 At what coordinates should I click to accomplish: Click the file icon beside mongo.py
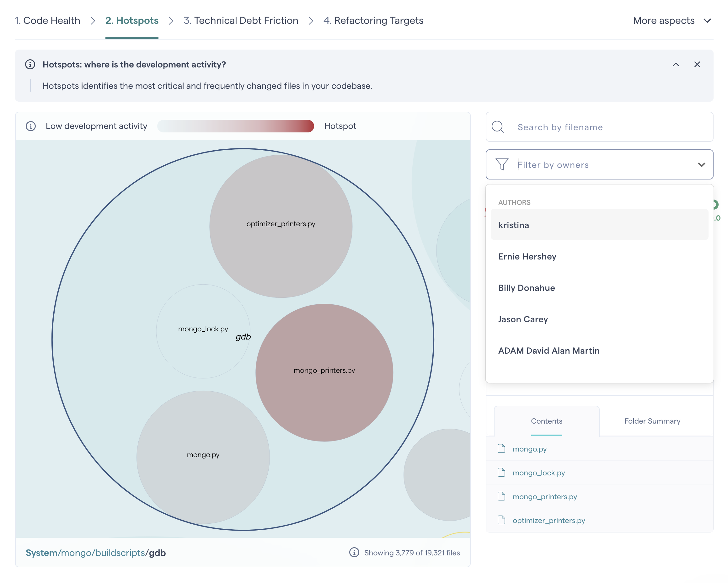pos(501,449)
